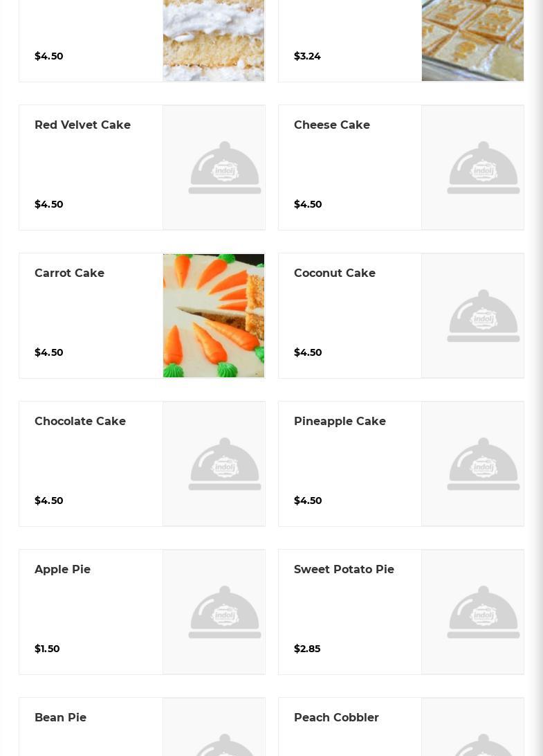The height and width of the screenshot is (756, 543).
Task: Select the Cheese Cake menu item title
Action: click(331, 125)
